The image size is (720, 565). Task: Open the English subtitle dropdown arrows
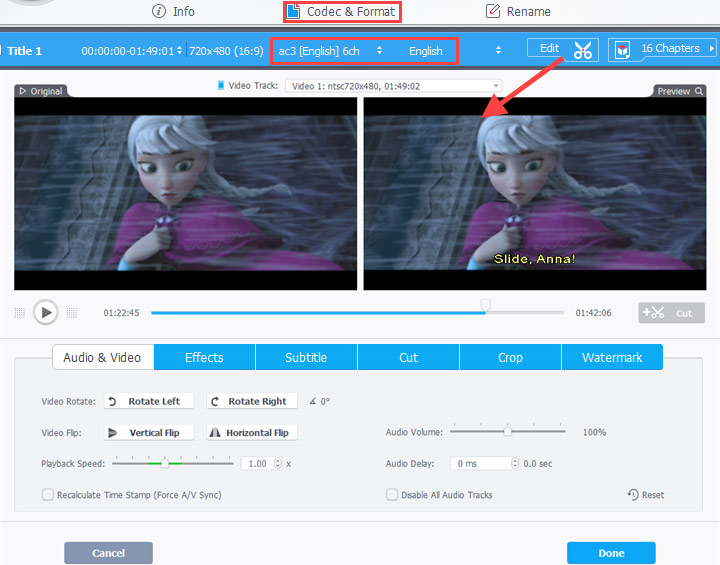(498, 51)
